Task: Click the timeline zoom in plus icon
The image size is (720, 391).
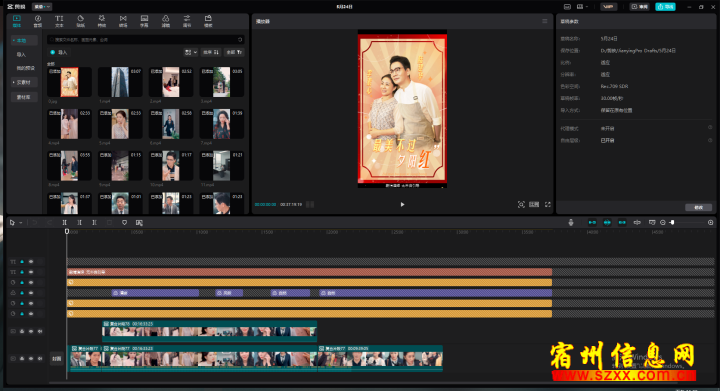Action: pos(710,223)
